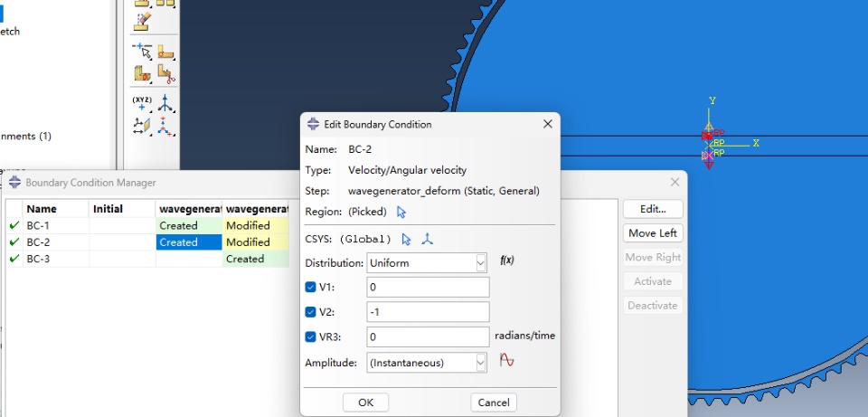Click the Deactivate button
Image resolution: width=868 pixels, height=417 pixels.
(653, 305)
